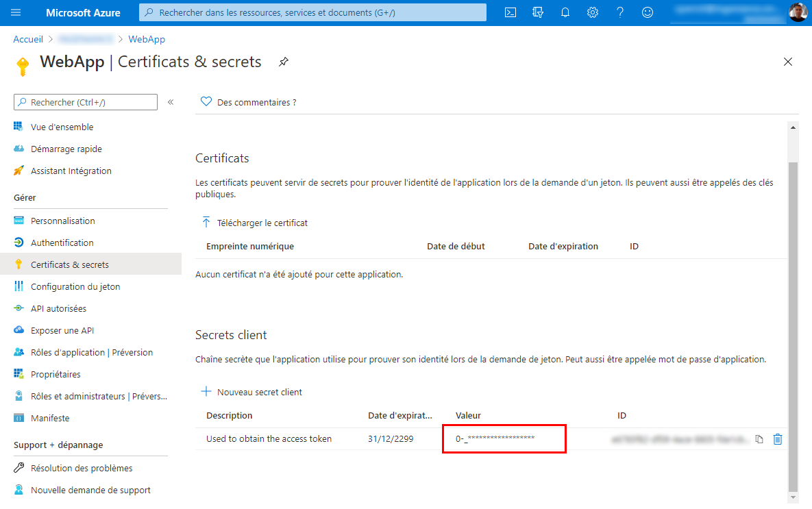Click the Description column header
Screen dimensions: 812x509
pyautogui.click(x=230, y=415)
